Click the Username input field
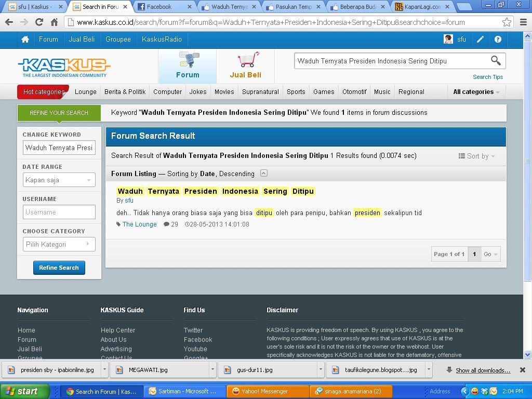Screen dimensions: 532x399 point(59,212)
